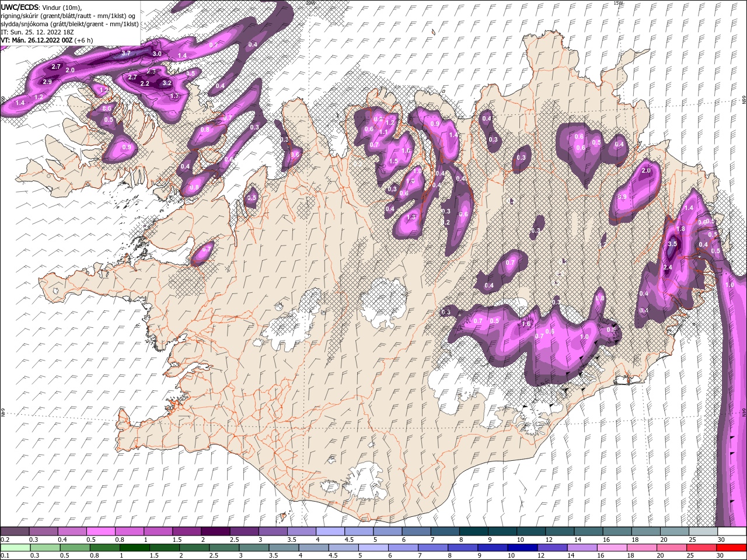This screenshot has height=560, width=747.
Task: Pick the dark teal snow swatch labeled 8
Action: pyautogui.click(x=474, y=531)
